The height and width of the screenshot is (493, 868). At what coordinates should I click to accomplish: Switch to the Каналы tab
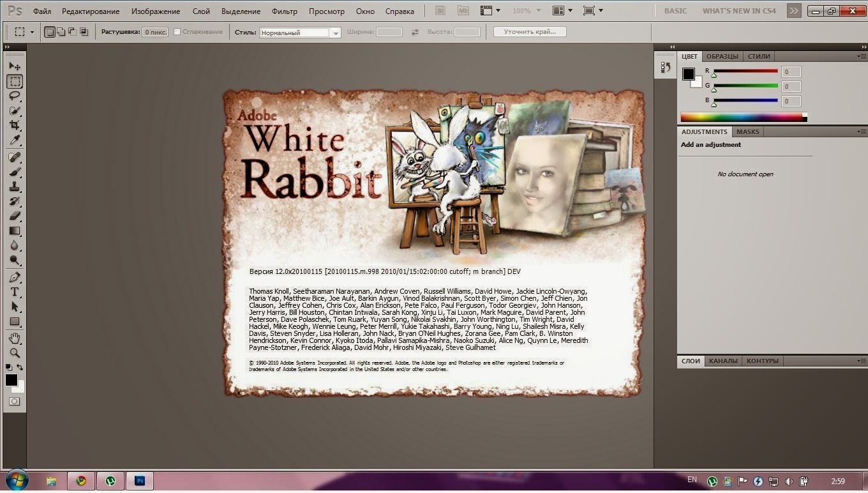click(723, 361)
